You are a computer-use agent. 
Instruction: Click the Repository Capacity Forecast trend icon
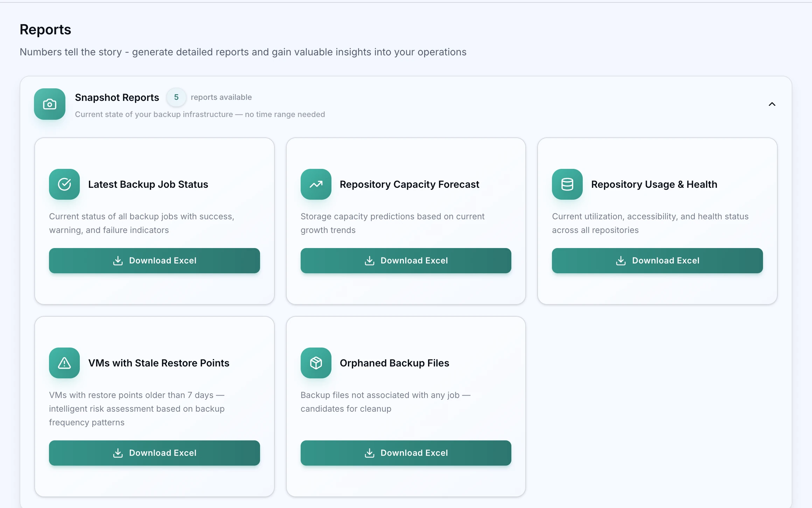tap(316, 184)
